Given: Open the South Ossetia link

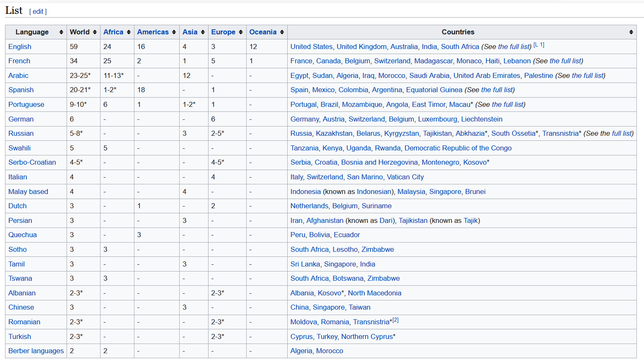Looking at the screenshot, I should click(513, 133).
